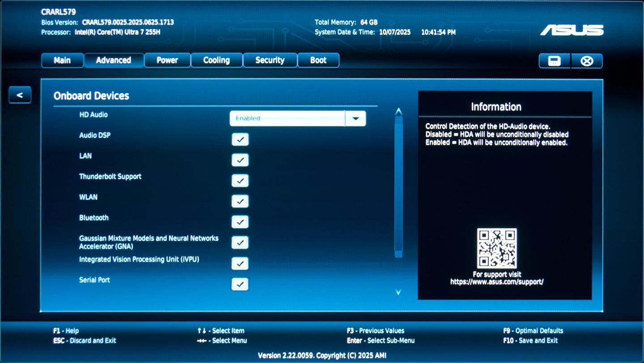Click the save (floppy disk) icon
Screen dimensions: 644x363
(555, 61)
